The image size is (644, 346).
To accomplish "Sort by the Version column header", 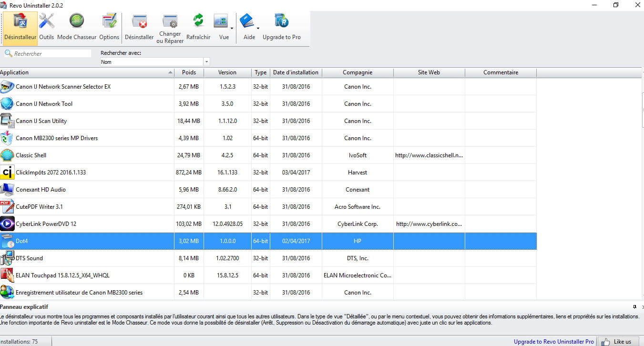I will pos(227,72).
